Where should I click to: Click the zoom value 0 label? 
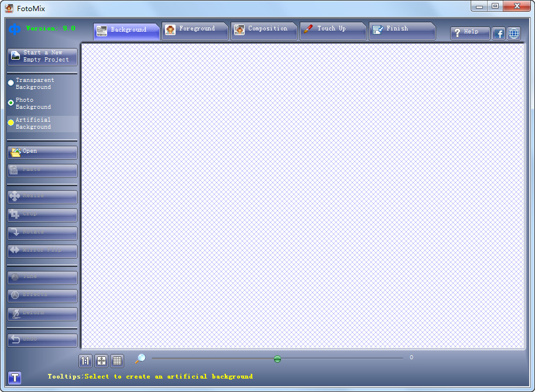click(411, 357)
